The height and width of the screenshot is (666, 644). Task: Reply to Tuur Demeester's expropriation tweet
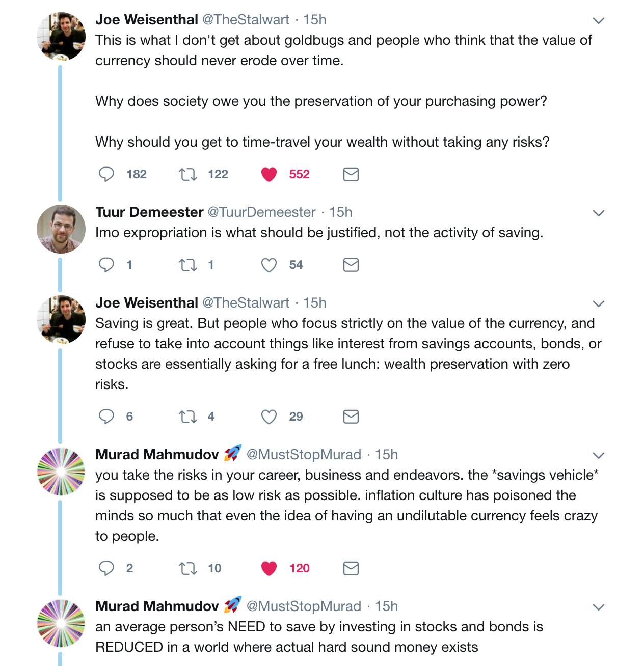pos(106,265)
